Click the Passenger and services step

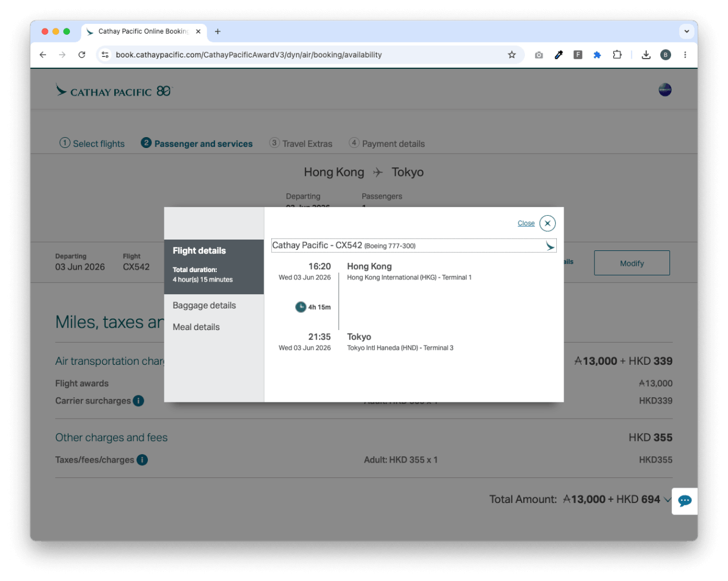197,143
